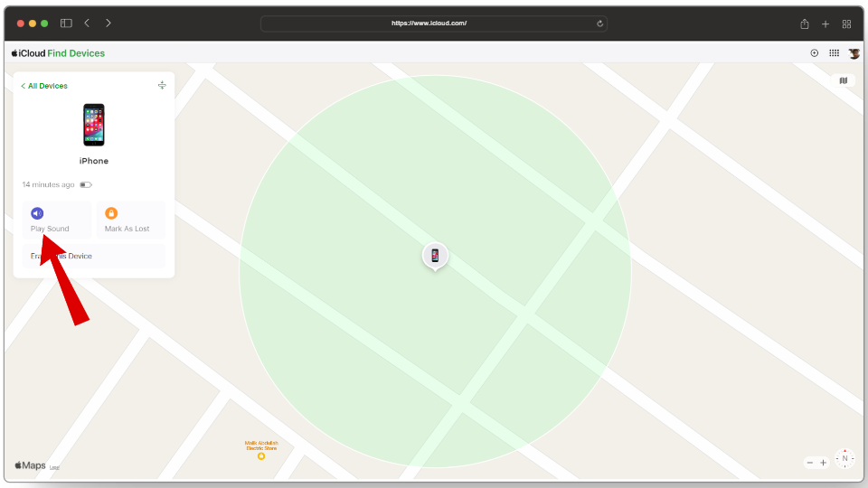The image size is (868, 488).
Task: Click the battery level indicator
Action: (86, 184)
